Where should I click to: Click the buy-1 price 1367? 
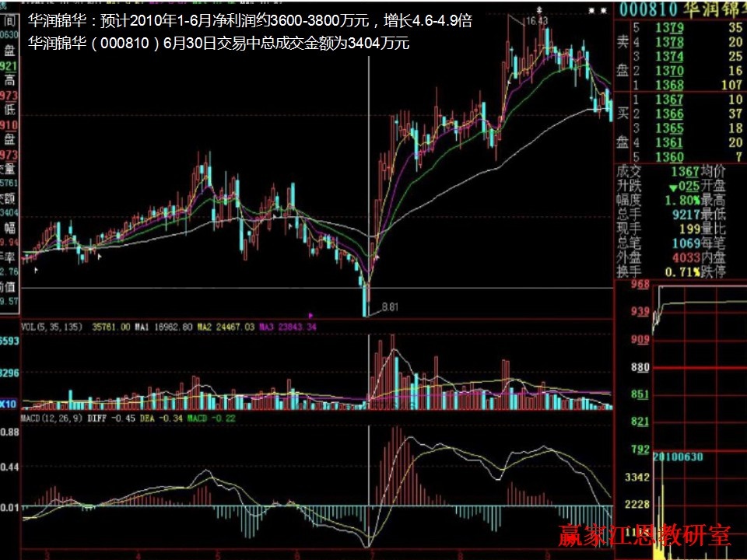tap(668, 100)
